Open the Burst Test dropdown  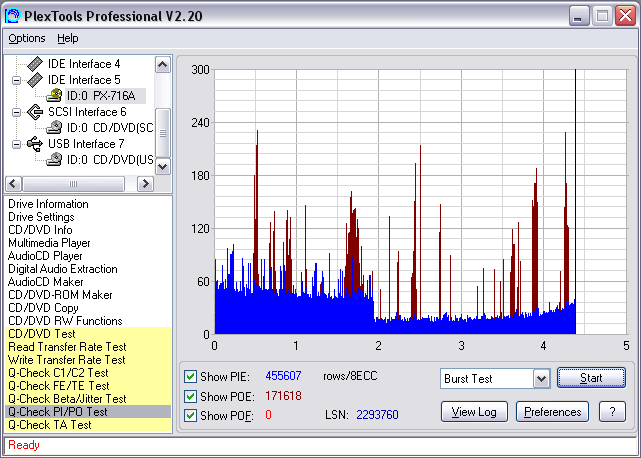[541, 379]
